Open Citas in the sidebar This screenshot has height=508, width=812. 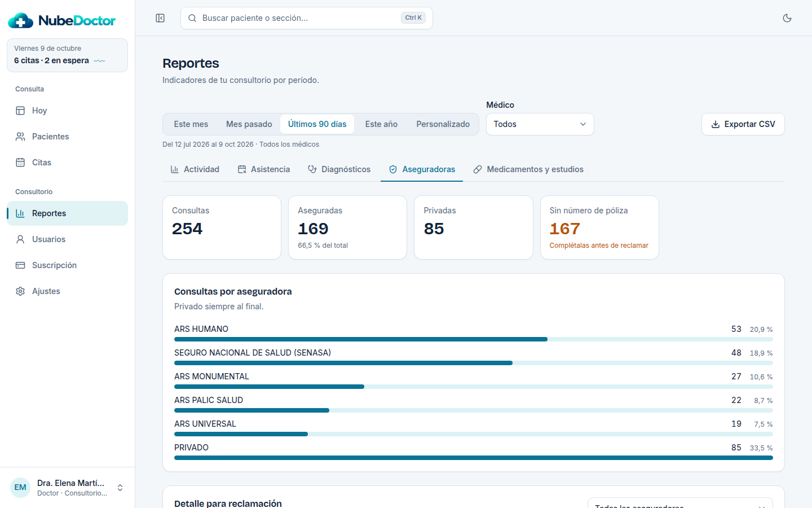tap(68, 163)
